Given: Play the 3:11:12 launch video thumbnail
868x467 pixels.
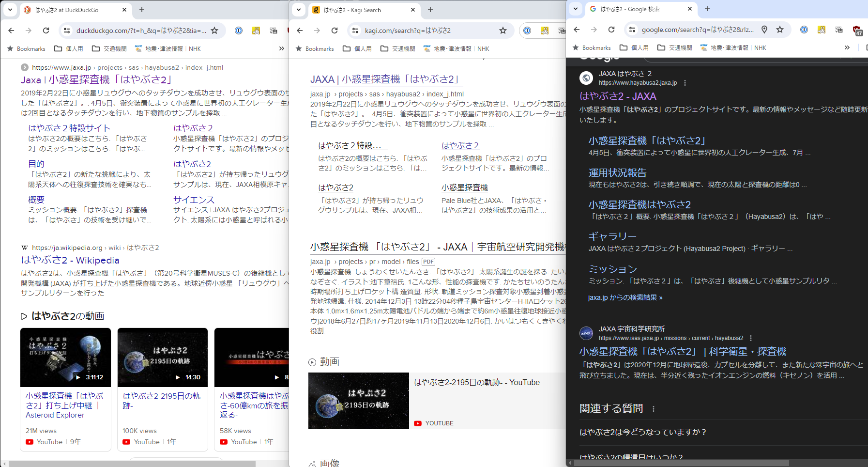Looking at the screenshot, I should (65, 358).
